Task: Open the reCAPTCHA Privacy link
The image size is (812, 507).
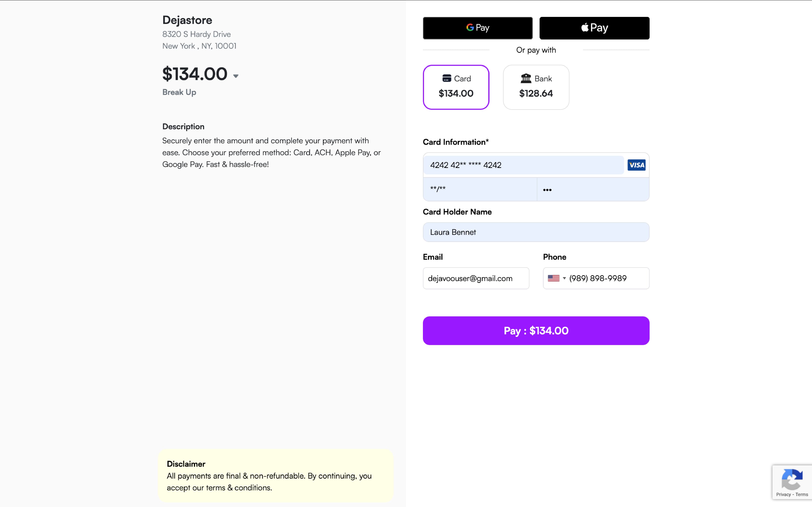Action: pyautogui.click(x=783, y=495)
